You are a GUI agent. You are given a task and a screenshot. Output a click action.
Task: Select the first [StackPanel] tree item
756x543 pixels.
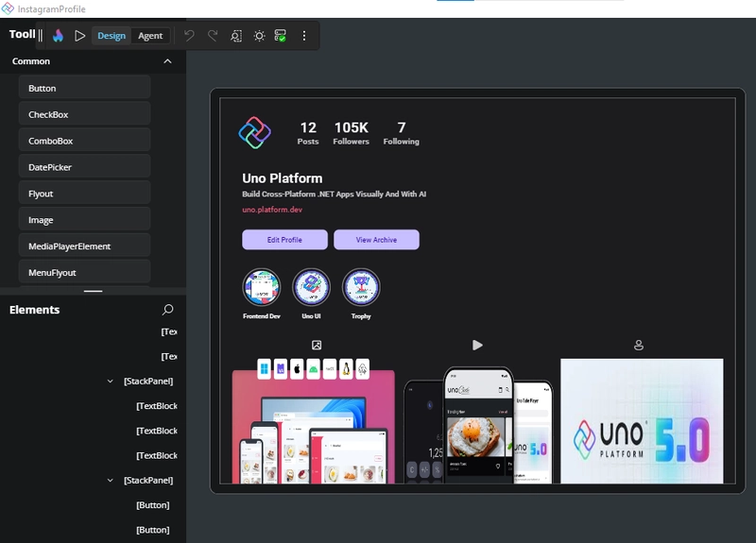pyautogui.click(x=148, y=382)
